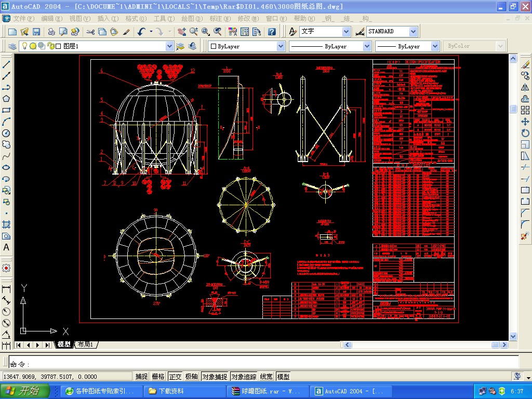Select the Offset tool
Screen dimensions: 532x399
tap(525, 99)
